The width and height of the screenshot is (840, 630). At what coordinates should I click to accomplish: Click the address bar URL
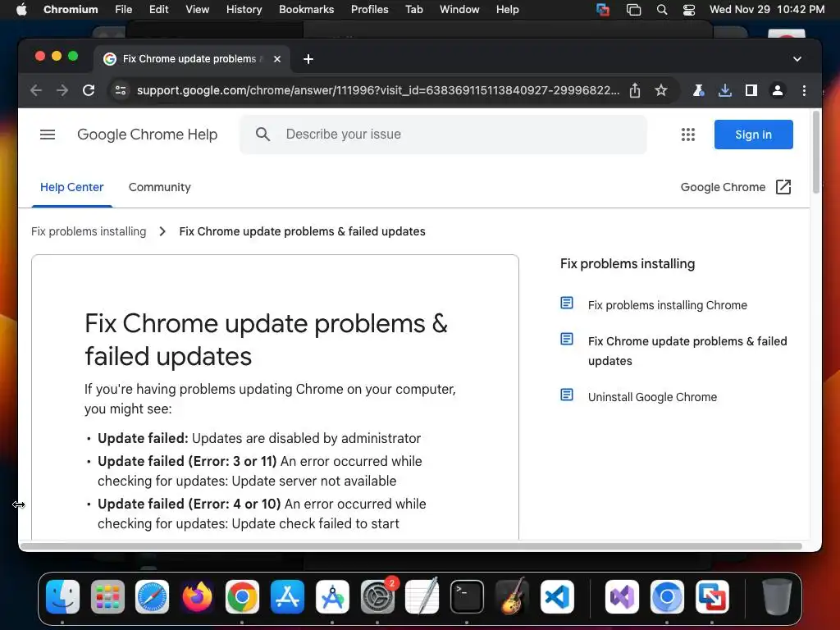coord(378,90)
